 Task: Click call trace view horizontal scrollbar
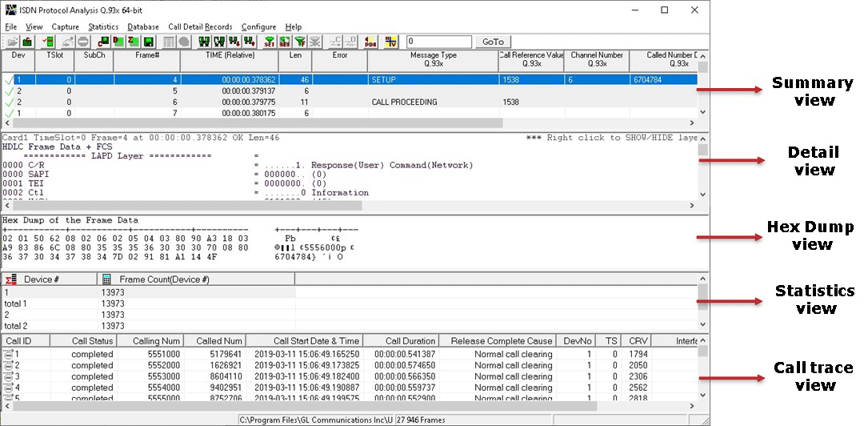point(305,406)
